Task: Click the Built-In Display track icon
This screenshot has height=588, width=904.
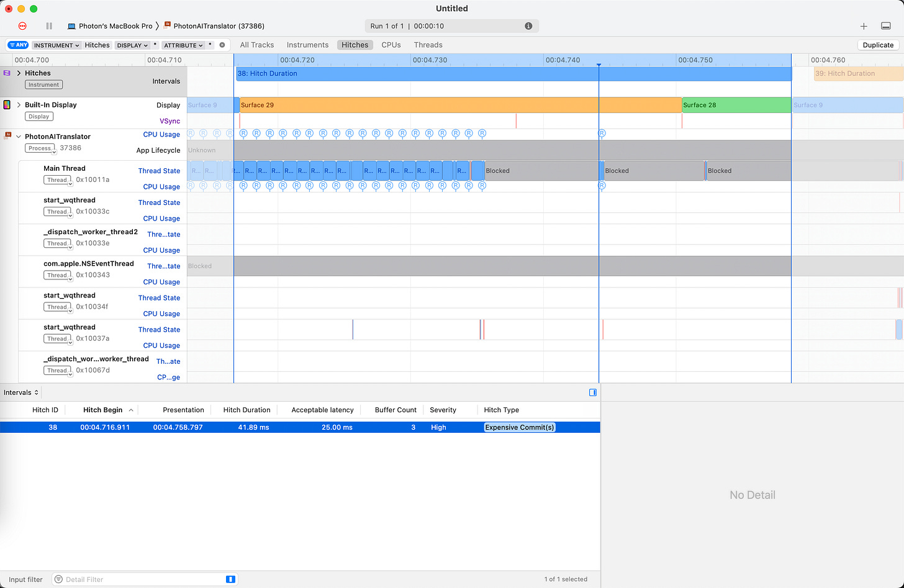Action: [7, 105]
